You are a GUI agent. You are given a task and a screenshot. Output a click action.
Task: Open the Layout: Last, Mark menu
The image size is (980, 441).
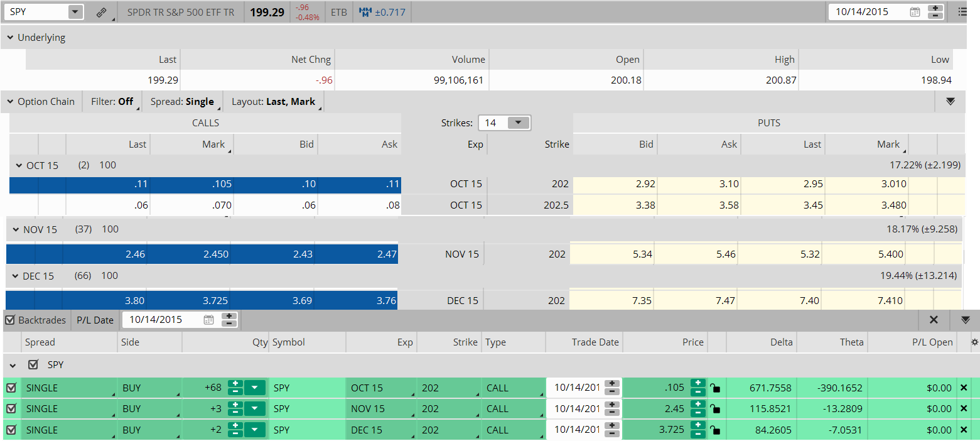[273, 102]
